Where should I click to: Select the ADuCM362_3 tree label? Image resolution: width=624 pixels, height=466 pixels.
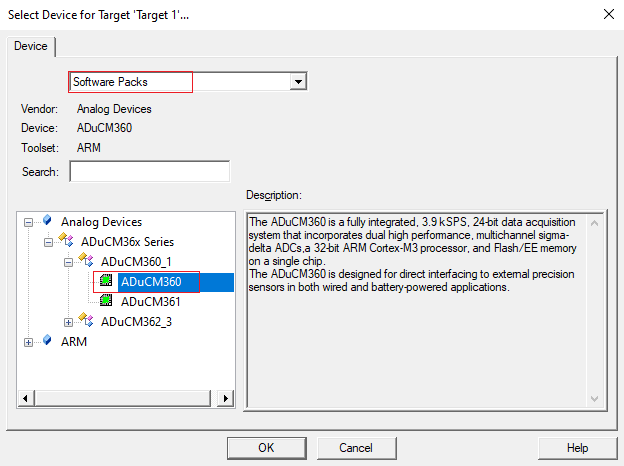tap(136, 322)
